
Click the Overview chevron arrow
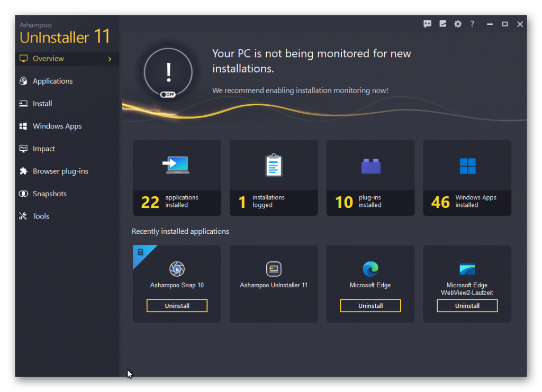110,59
